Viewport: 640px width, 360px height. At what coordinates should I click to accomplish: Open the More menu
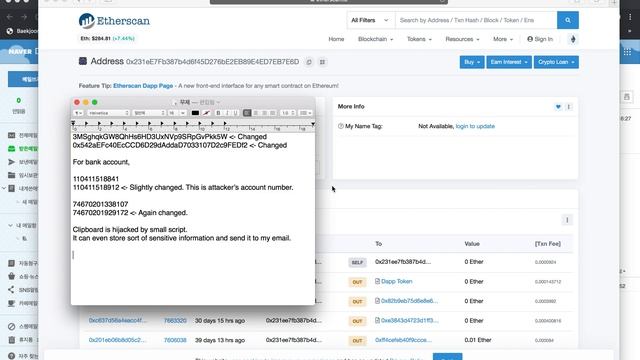pos(502,39)
